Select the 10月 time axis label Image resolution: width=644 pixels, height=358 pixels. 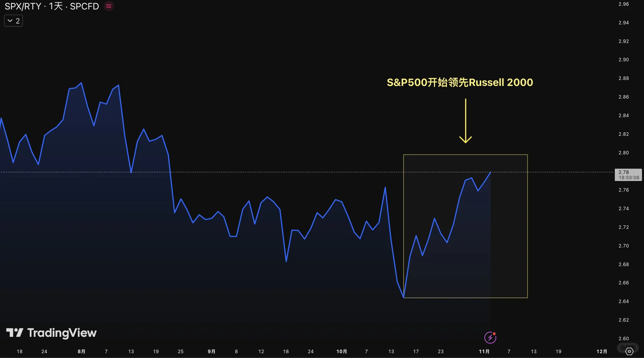[342, 352]
